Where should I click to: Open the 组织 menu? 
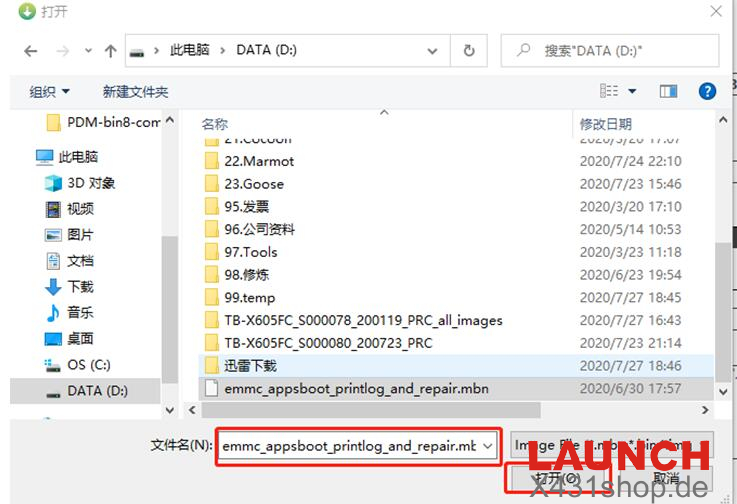click(x=49, y=91)
